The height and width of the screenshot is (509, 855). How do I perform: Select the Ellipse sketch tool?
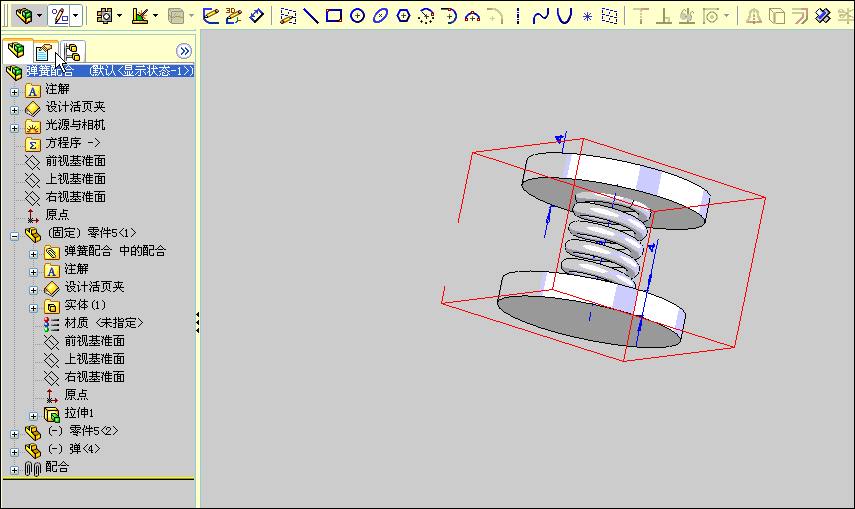point(380,15)
